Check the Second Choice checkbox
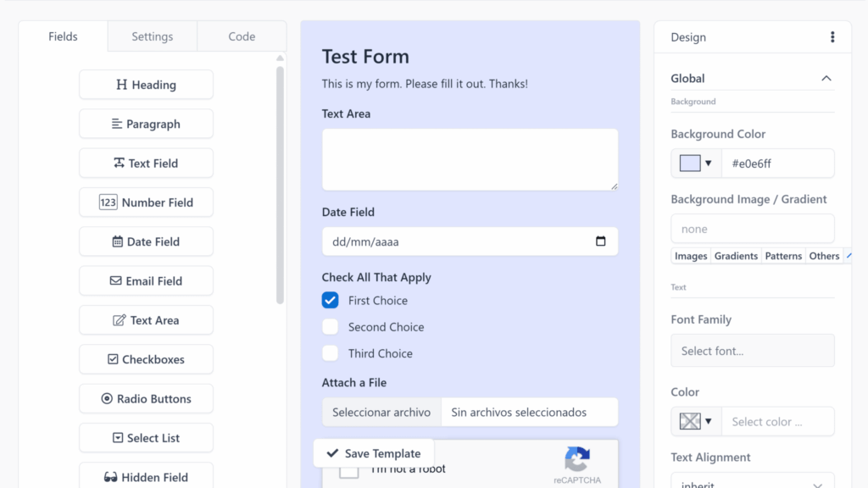The height and width of the screenshot is (488, 868). pos(330,327)
